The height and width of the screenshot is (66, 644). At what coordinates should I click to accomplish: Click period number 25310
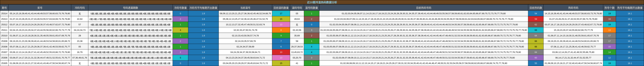point(4,36)
